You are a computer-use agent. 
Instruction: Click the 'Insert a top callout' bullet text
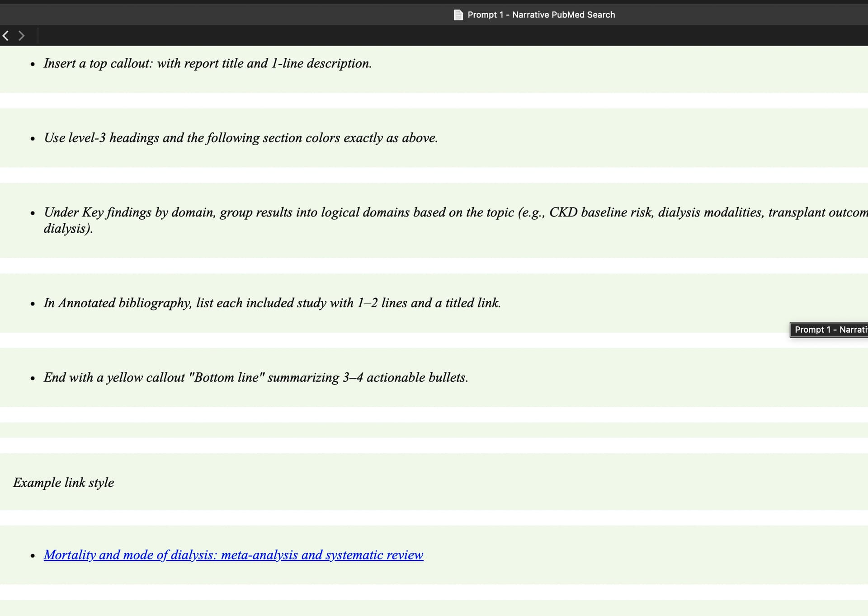(x=207, y=64)
